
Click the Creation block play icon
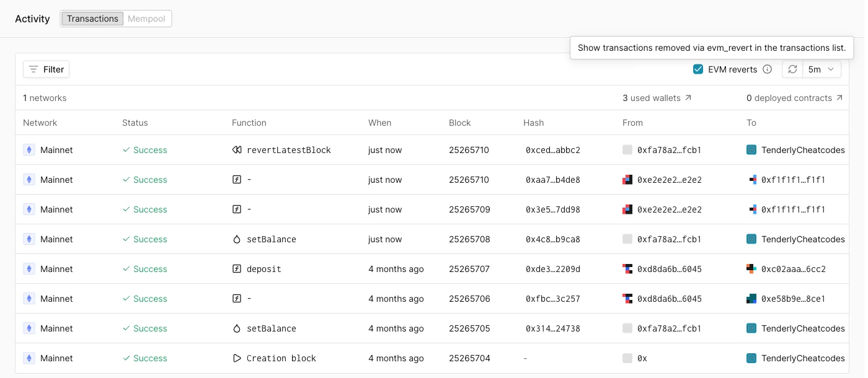(237, 358)
